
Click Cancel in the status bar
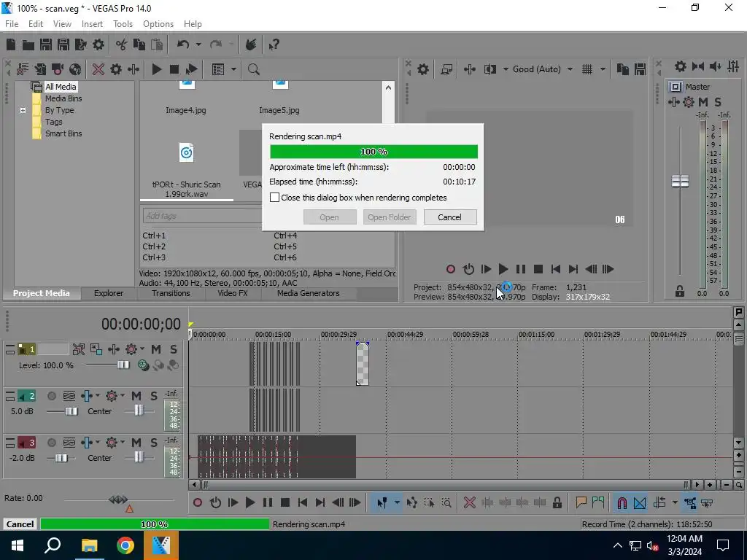[20, 524]
